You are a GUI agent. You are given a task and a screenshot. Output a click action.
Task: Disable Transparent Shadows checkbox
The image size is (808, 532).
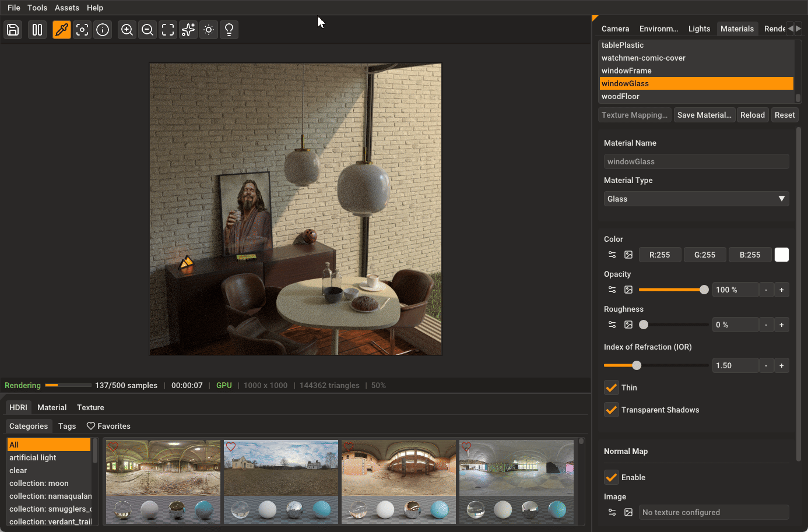pyautogui.click(x=611, y=410)
